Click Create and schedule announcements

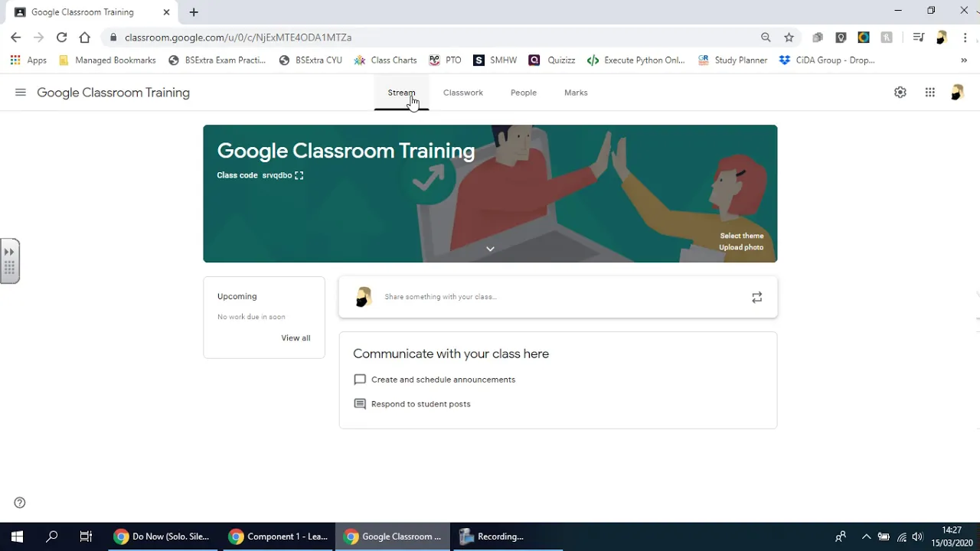coord(443,380)
